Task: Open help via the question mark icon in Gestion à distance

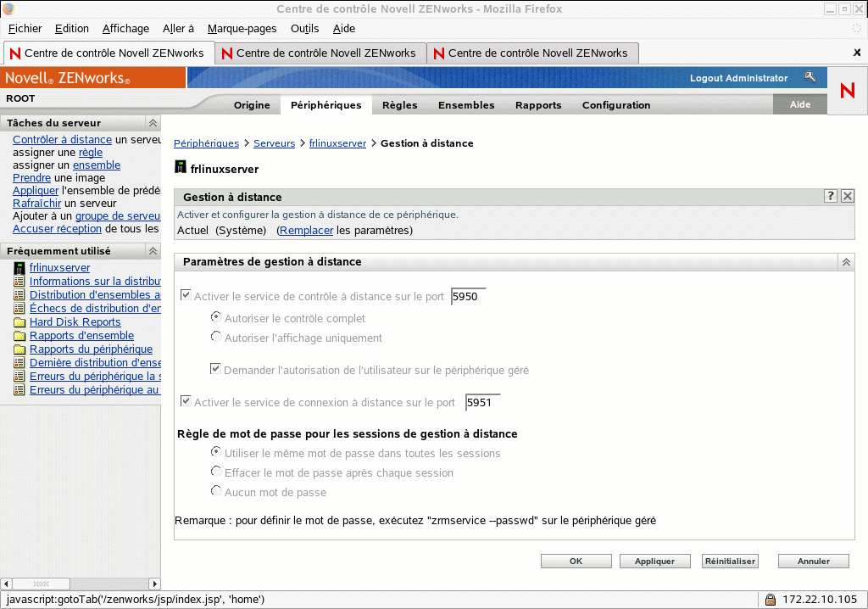Action: pyautogui.click(x=830, y=196)
